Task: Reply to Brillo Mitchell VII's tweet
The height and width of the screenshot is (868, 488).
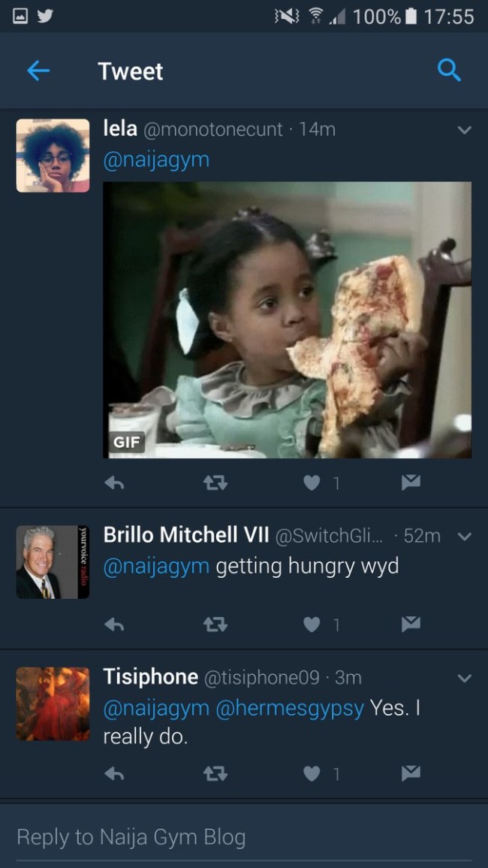Action: click(114, 625)
